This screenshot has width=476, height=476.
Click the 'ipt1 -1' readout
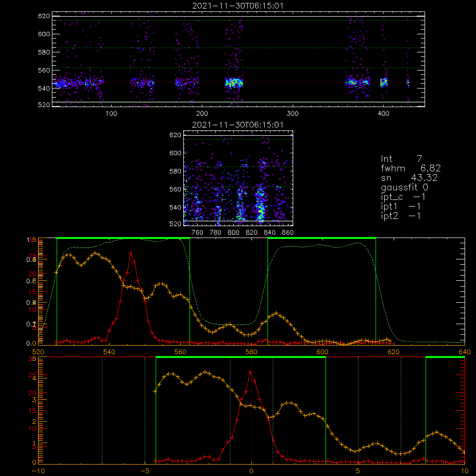[x=401, y=207]
